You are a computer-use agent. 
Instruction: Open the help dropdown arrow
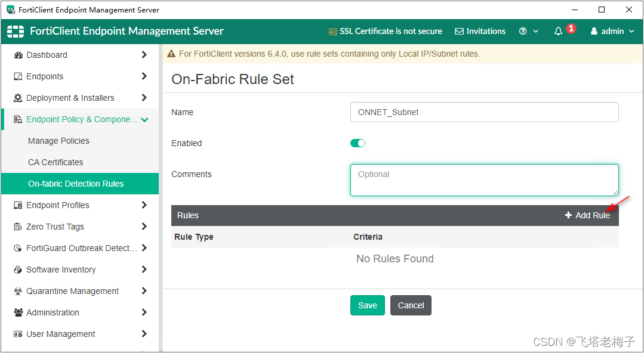click(535, 32)
